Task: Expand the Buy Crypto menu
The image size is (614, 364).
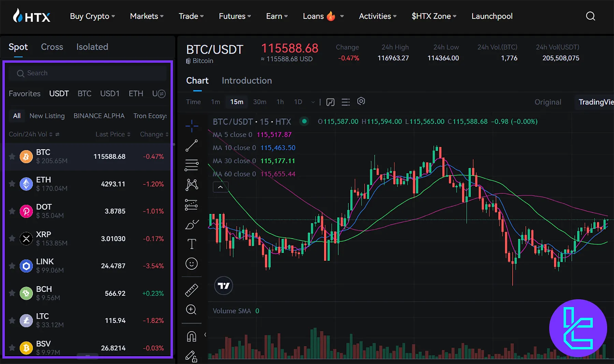Action: pos(92,16)
